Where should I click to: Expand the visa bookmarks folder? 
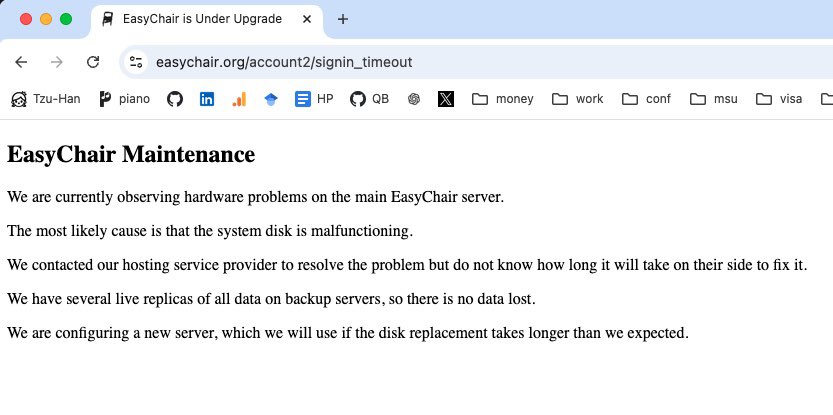click(x=779, y=99)
